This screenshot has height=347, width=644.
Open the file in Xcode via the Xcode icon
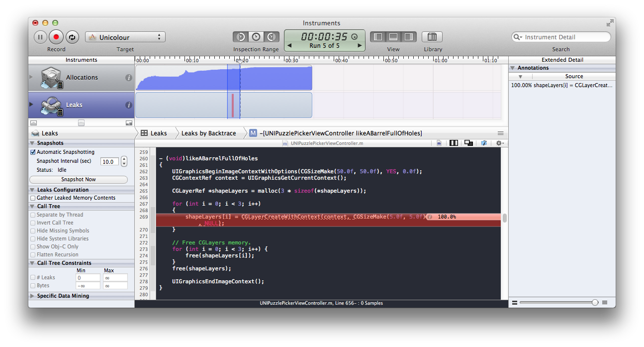point(484,143)
